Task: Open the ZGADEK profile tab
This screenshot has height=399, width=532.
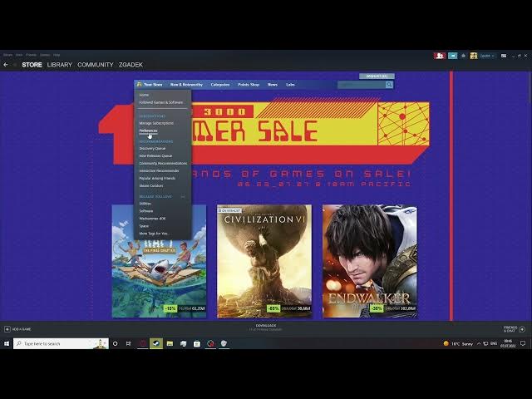Action: [131, 65]
